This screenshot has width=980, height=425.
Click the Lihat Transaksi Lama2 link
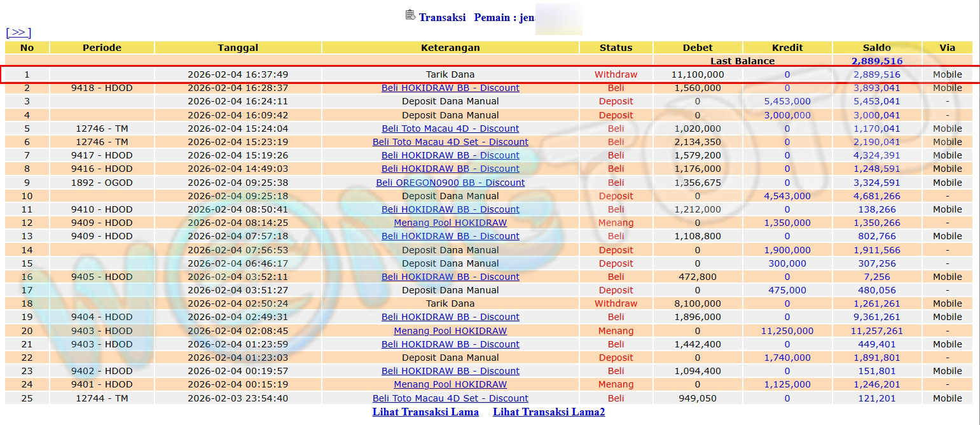point(549,412)
